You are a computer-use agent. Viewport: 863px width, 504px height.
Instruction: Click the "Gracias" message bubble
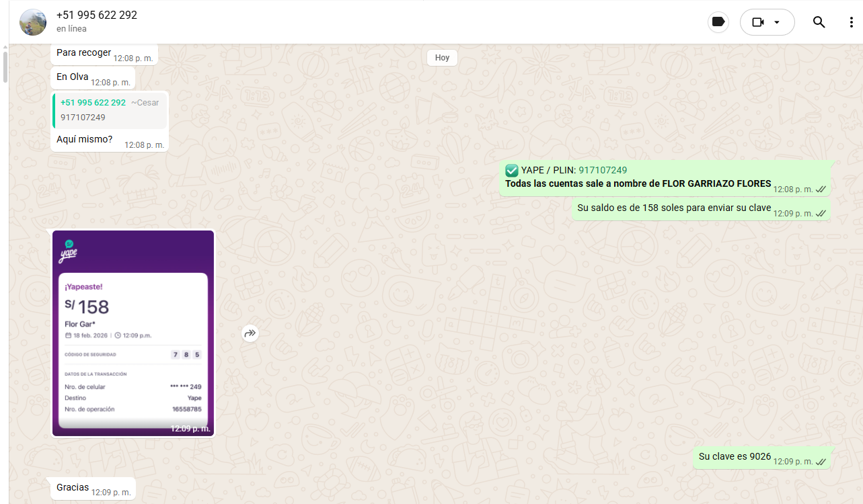point(73,488)
